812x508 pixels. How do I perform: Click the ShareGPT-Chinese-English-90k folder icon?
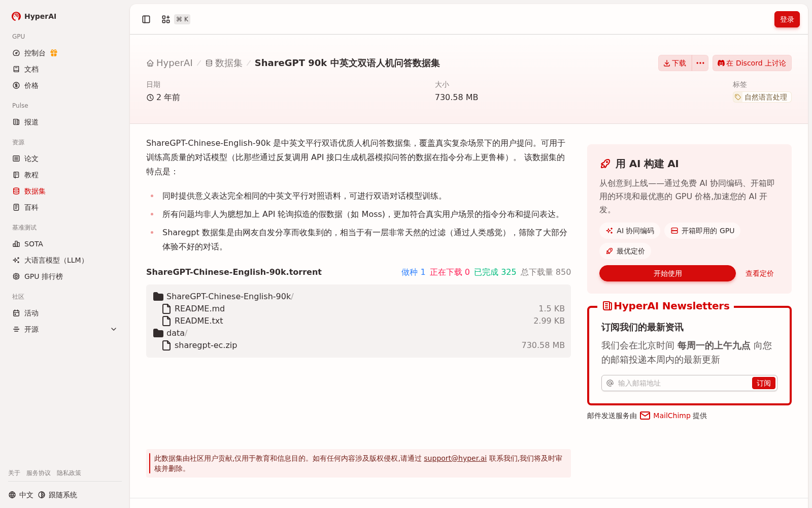[x=158, y=297]
